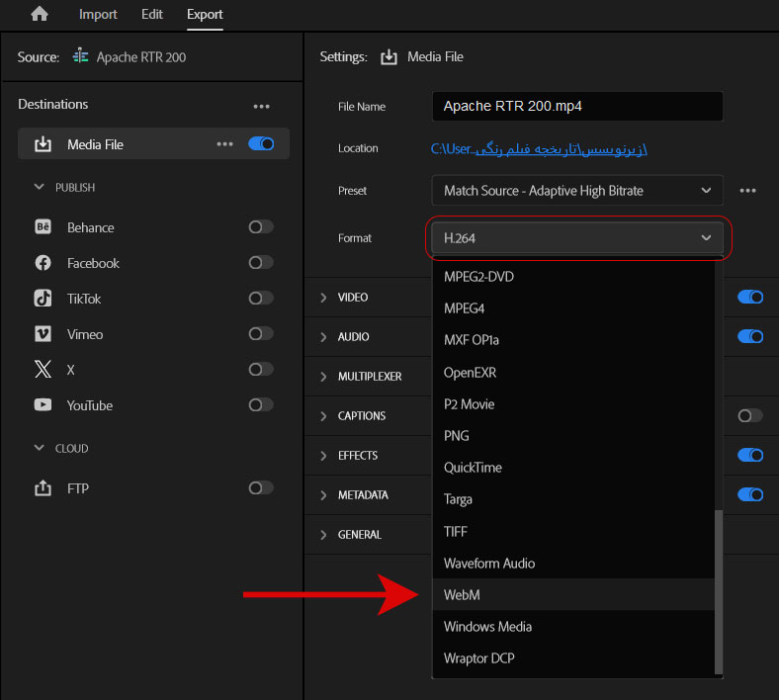Toggle Media File destination off

[x=261, y=144]
